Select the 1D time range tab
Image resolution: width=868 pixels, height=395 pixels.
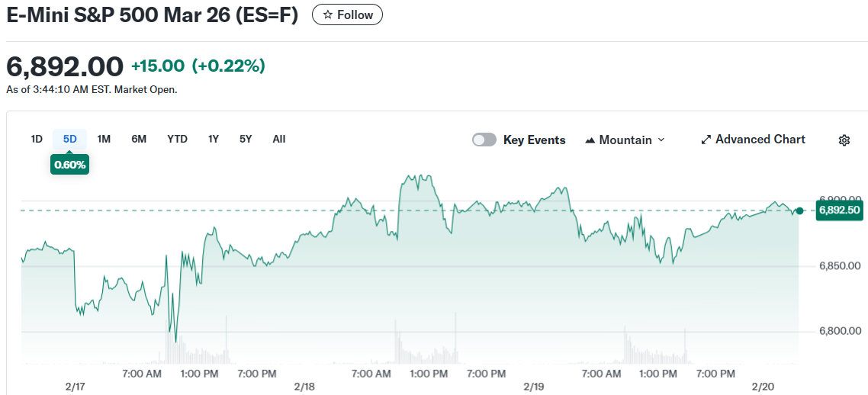(x=37, y=140)
